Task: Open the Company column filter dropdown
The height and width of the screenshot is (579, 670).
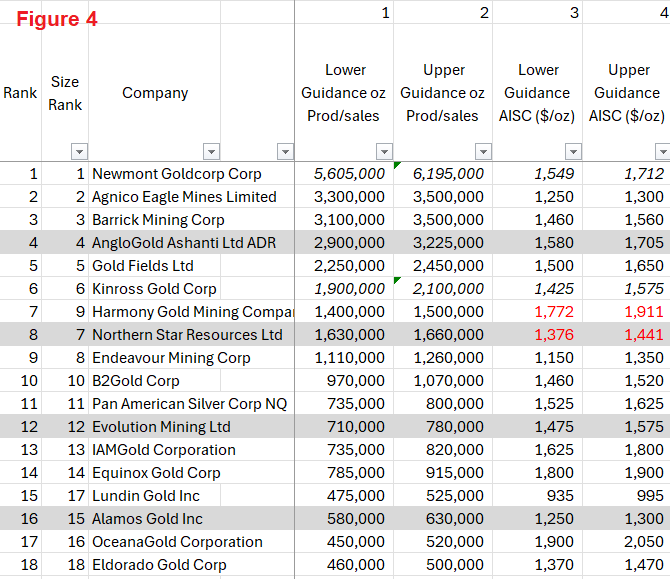Action: coord(212,152)
